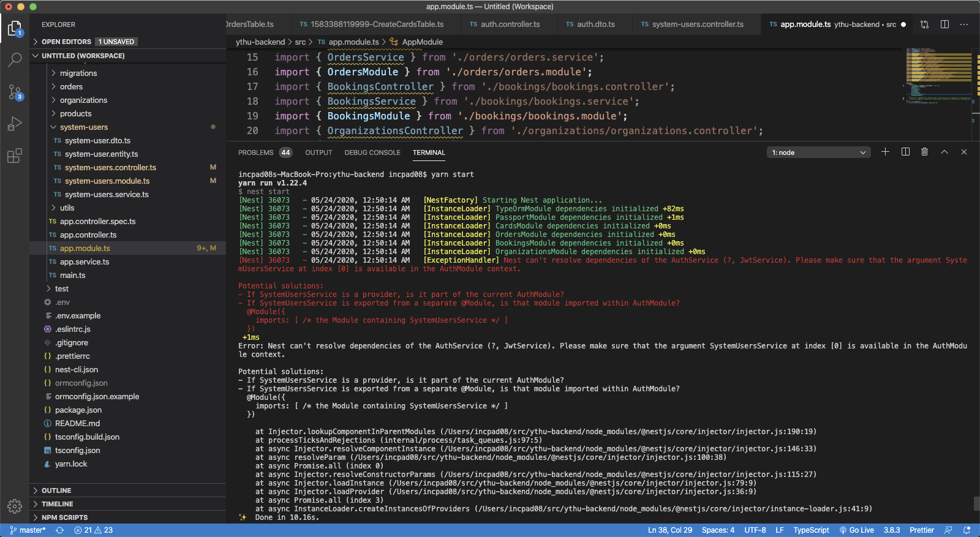Open the Run and Debug view icon

(x=15, y=124)
